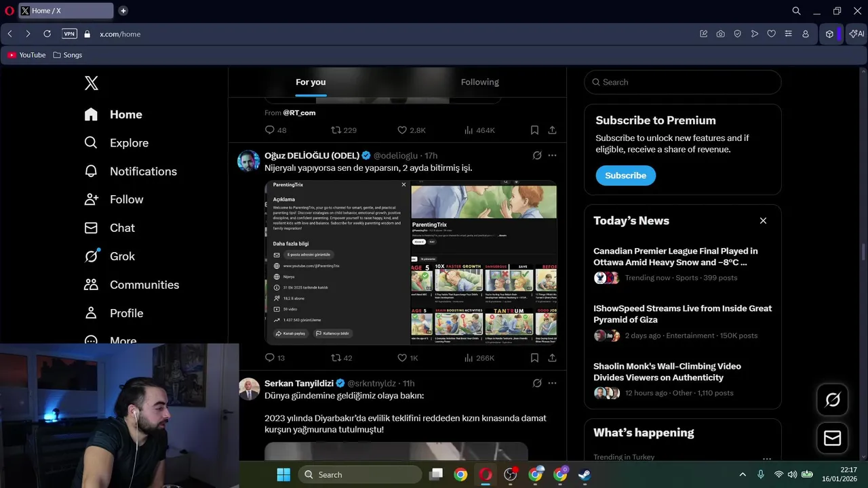Screen dimensions: 868x488
Task: Open Opera AI assistant button
Action: click(857, 34)
